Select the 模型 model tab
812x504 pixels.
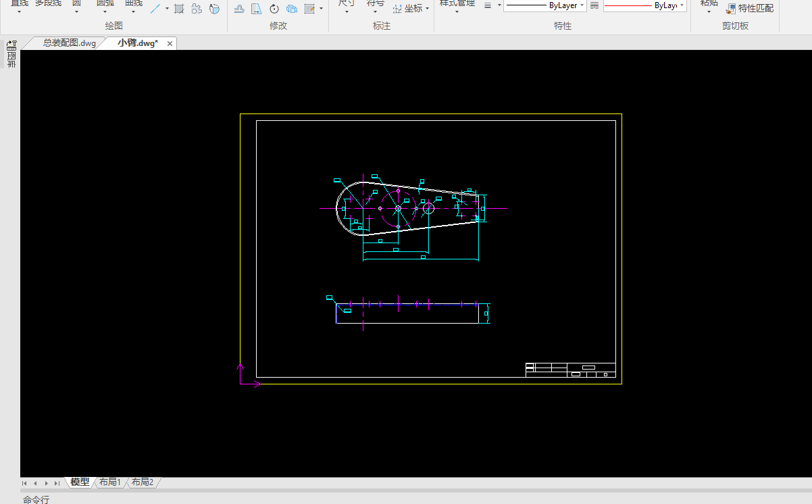pyautogui.click(x=80, y=482)
